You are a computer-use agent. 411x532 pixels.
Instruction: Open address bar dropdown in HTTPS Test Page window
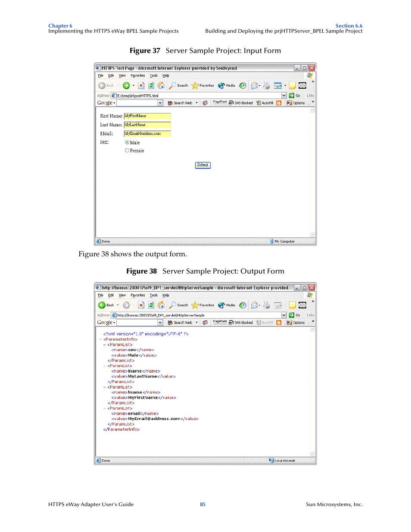284,96
